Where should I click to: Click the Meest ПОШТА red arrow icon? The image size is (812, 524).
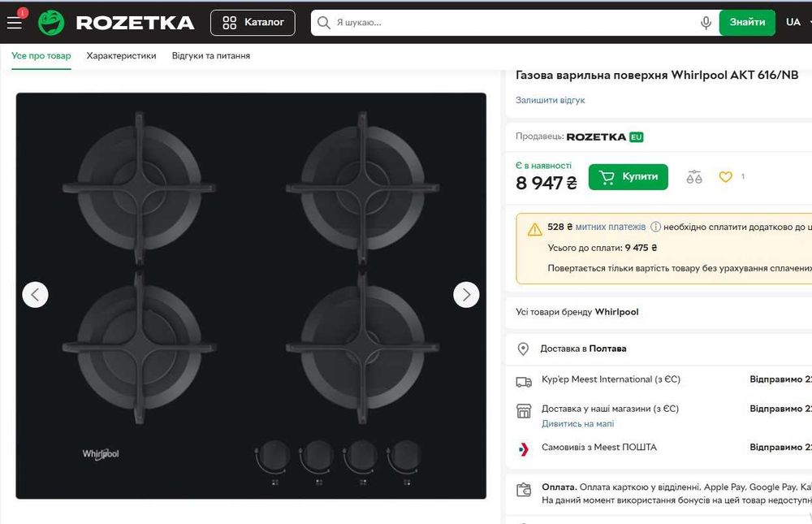tap(524, 449)
